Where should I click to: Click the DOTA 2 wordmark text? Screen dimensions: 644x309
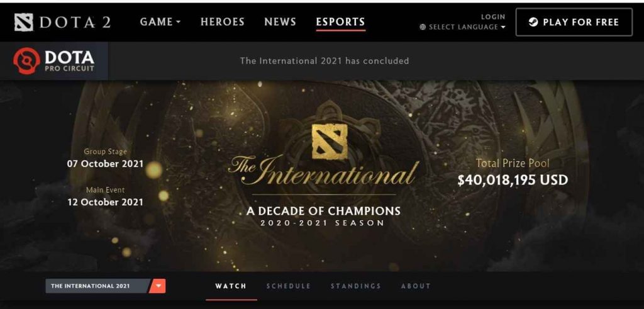coord(75,23)
